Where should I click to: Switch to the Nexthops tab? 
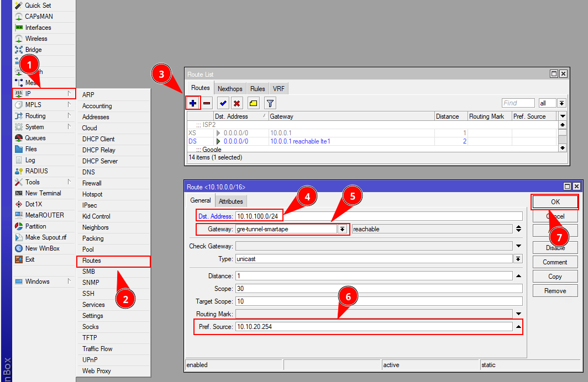tap(230, 89)
